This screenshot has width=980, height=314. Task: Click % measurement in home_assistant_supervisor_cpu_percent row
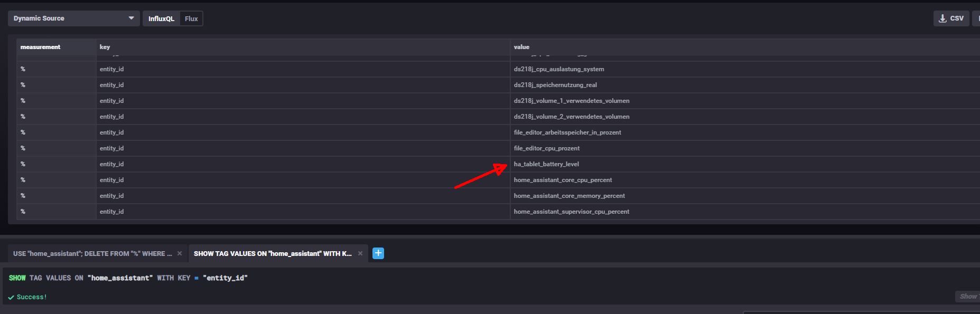click(23, 212)
